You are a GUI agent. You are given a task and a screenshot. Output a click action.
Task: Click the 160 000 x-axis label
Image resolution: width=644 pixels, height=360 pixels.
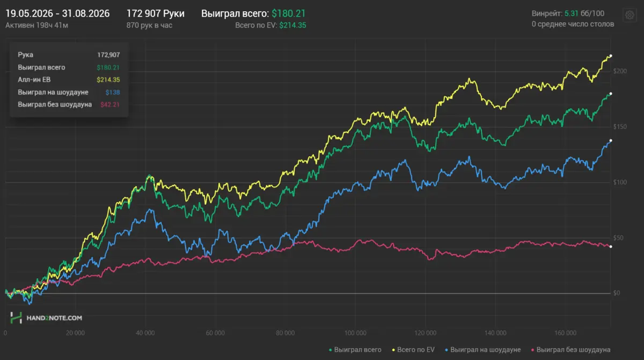click(x=565, y=333)
